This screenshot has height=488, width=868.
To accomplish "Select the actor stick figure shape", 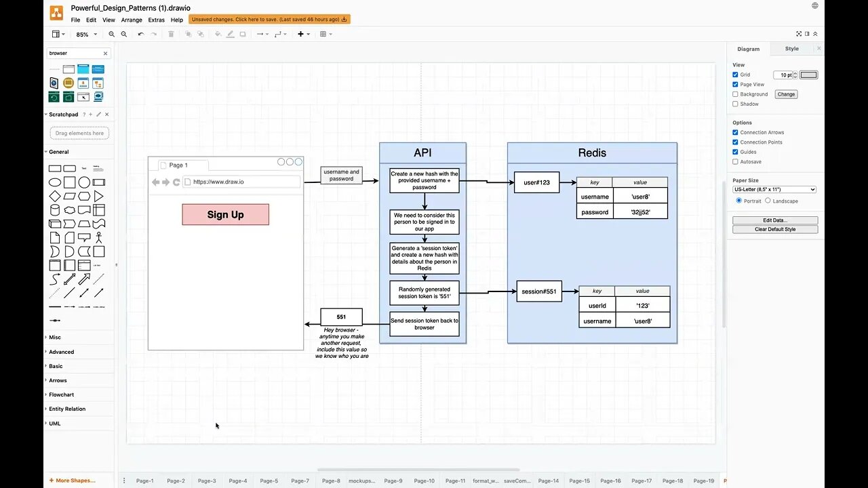I will tap(99, 238).
